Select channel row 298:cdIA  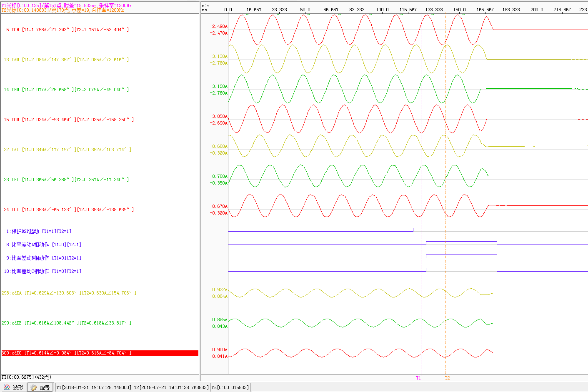(x=69, y=293)
